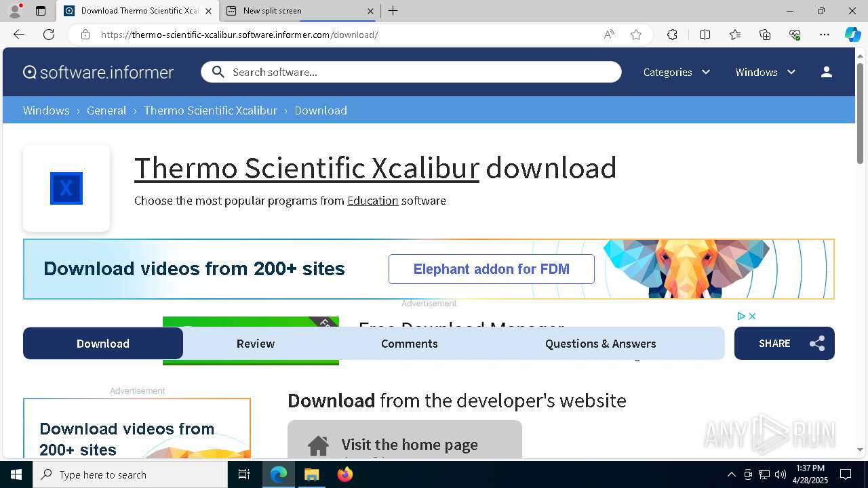Open a new browser tab
868x488 pixels.
[393, 11]
